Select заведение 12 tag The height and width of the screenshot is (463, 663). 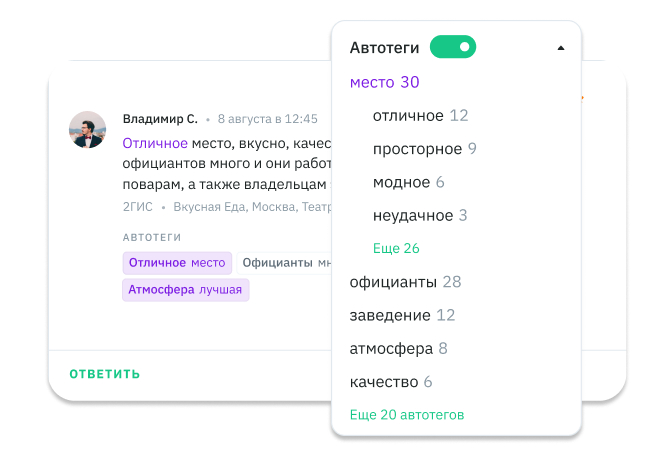pos(402,315)
